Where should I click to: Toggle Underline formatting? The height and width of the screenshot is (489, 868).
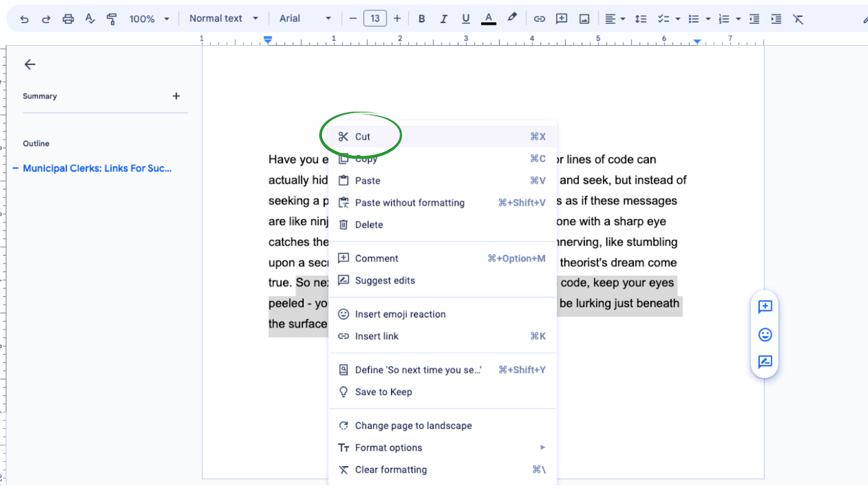(x=465, y=19)
